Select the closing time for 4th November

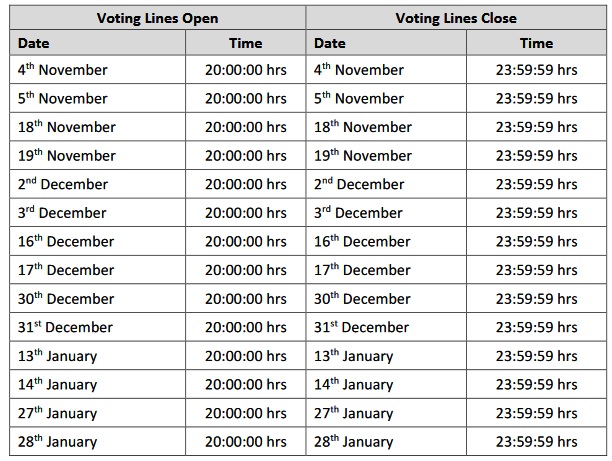pos(536,71)
